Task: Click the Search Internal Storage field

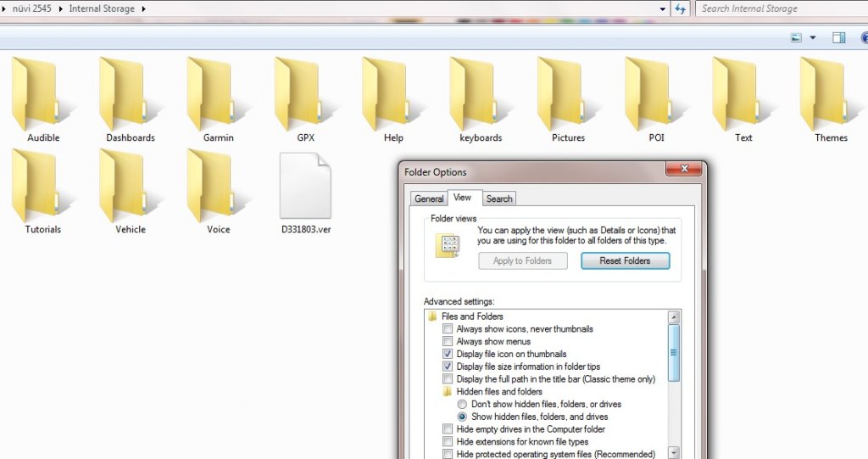Action: coord(781,8)
